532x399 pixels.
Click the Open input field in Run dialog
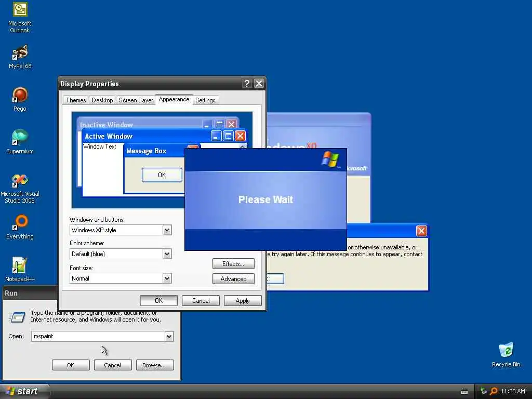point(98,336)
